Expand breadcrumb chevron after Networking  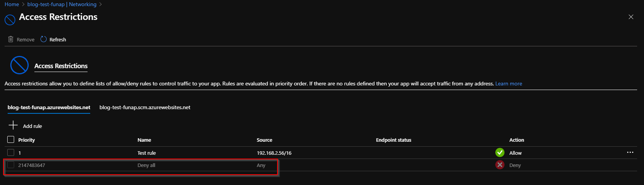pyautogui.click(x=101, y=5)
